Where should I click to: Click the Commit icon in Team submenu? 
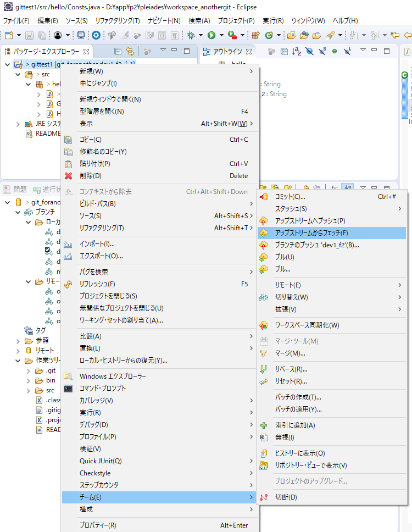(x=264, y=197)
